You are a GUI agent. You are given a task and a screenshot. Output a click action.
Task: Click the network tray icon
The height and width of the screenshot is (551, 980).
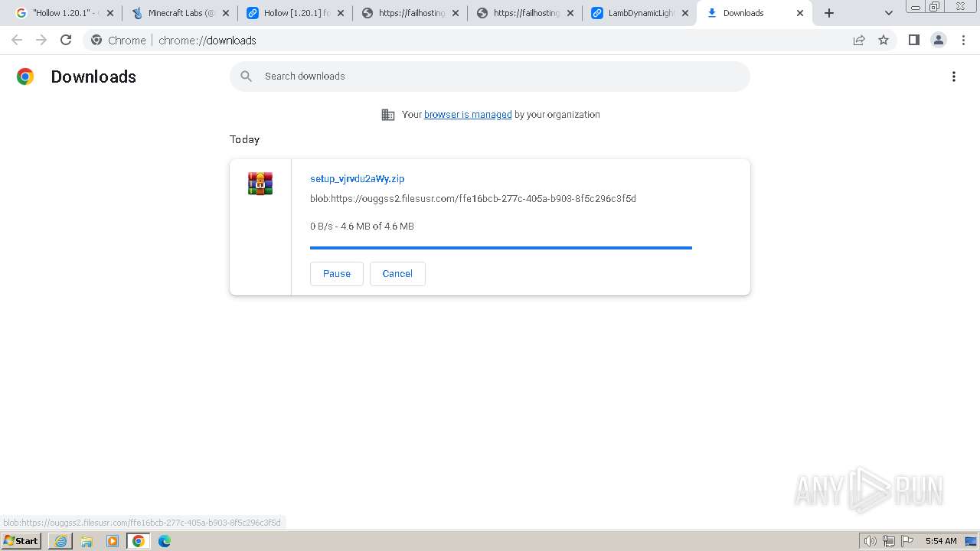coord(889,541)
